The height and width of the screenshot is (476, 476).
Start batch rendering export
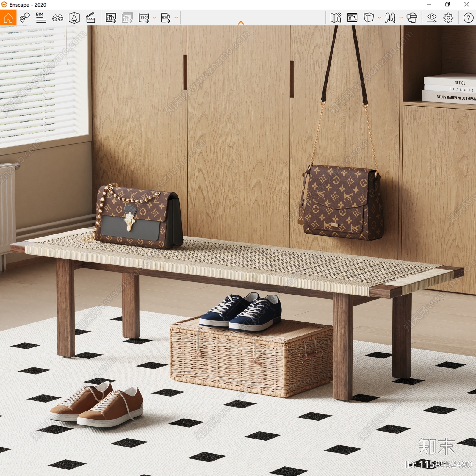click(127, 18)
